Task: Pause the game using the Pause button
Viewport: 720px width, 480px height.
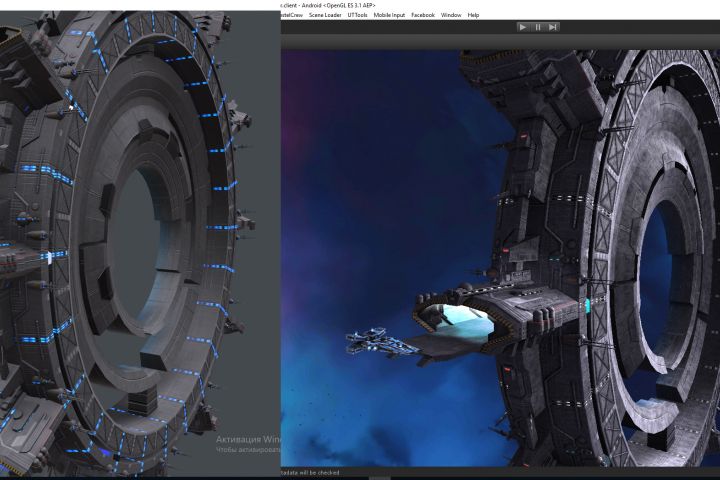Action: click(538, 27)
